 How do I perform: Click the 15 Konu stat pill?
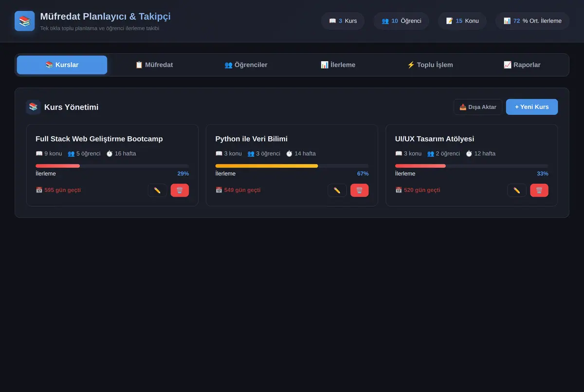point(462,21)
